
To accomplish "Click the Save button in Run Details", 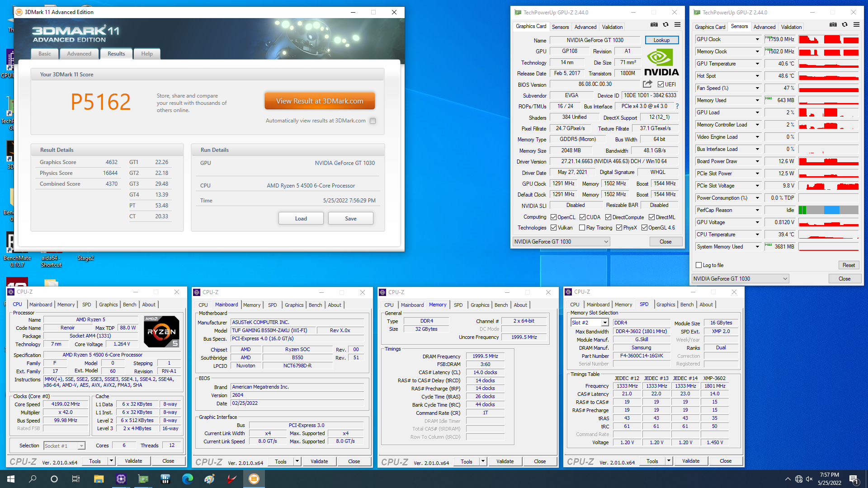I will [x=351, y=219].
